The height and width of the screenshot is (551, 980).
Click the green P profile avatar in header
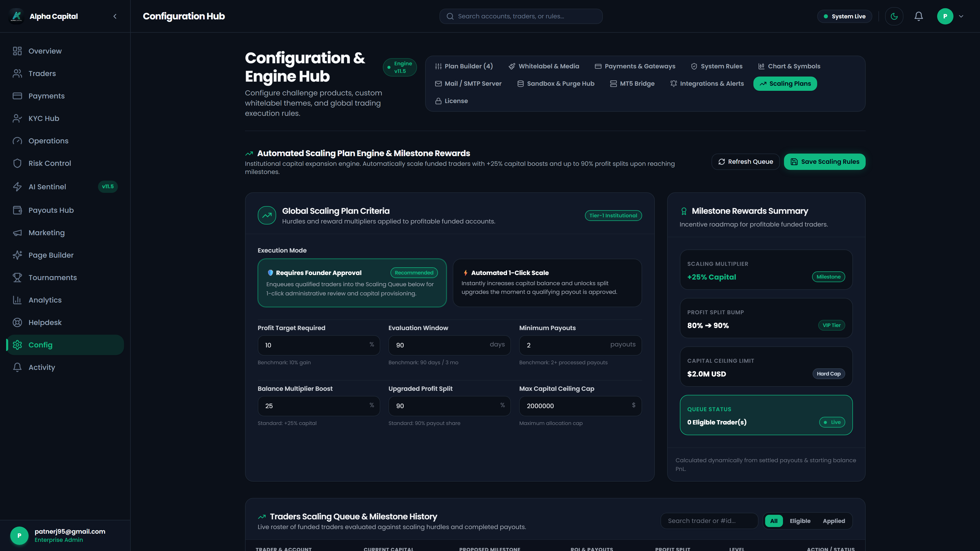(945, 16)
